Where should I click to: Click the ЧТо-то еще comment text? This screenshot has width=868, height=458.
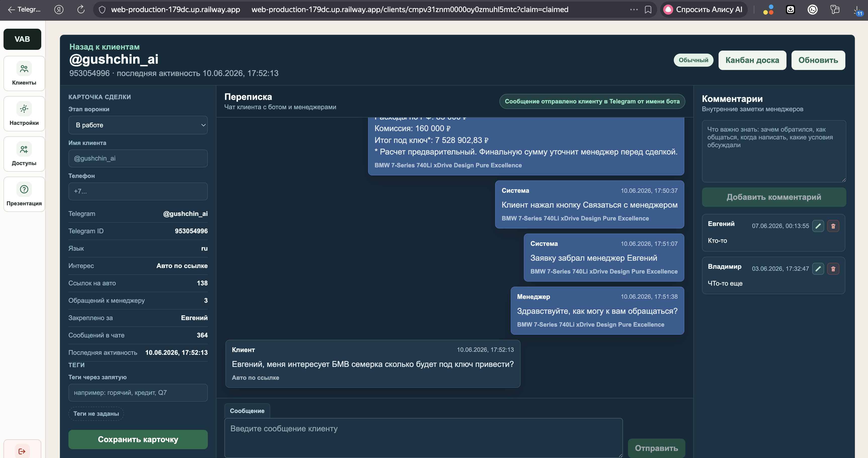pyautogui.click(x=725, y=283)
